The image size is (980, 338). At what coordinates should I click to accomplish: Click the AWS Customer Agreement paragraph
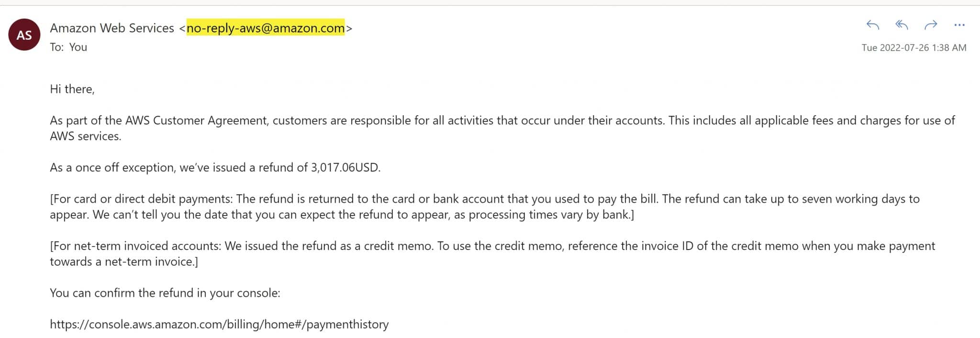(502, 128)
